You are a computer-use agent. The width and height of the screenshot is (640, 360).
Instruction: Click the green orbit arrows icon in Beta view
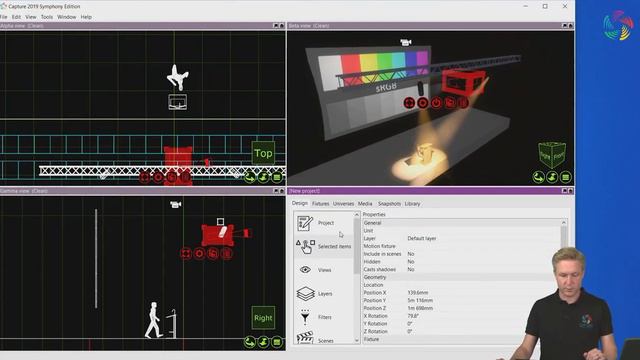pyautogui.click(x=538, y=177)
